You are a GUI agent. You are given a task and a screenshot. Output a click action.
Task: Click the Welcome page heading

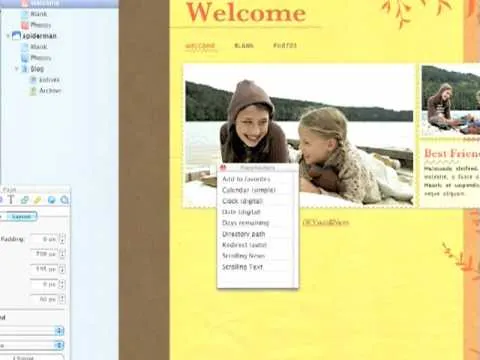click(246, 13)
